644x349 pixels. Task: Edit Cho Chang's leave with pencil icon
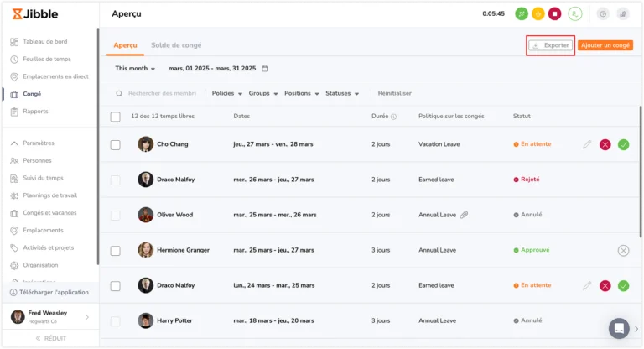pyautogui.click(x=587, y=144)
